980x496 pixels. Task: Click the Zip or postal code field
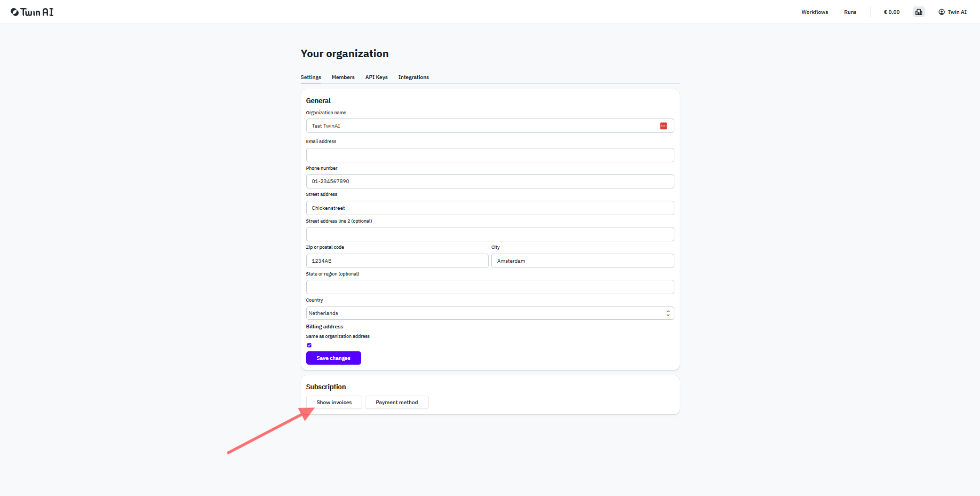click(397, 261)
